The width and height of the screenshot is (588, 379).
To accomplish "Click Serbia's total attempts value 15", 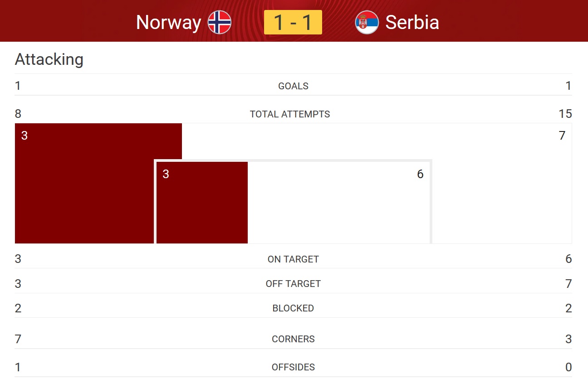I will point(565,114).
